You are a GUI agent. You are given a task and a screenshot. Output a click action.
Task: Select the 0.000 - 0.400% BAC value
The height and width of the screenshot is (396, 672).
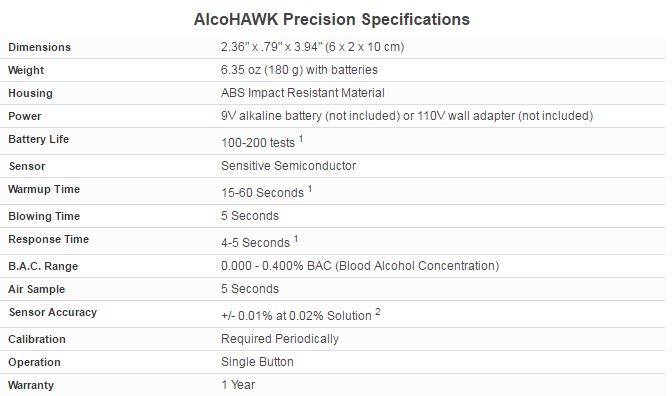point(360,266)
